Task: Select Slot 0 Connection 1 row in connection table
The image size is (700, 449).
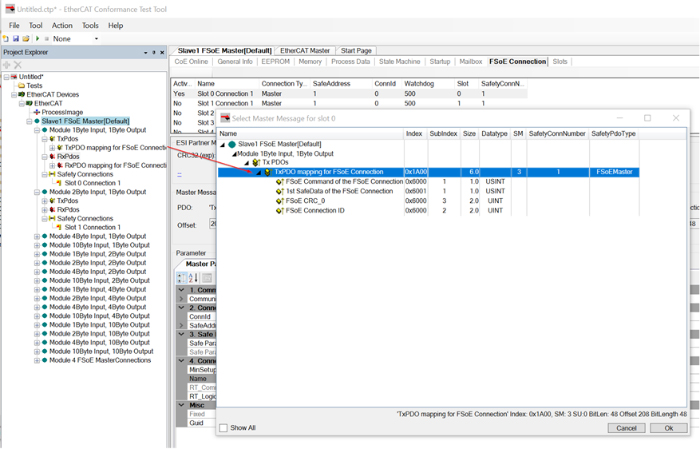Action: (349, 94)
